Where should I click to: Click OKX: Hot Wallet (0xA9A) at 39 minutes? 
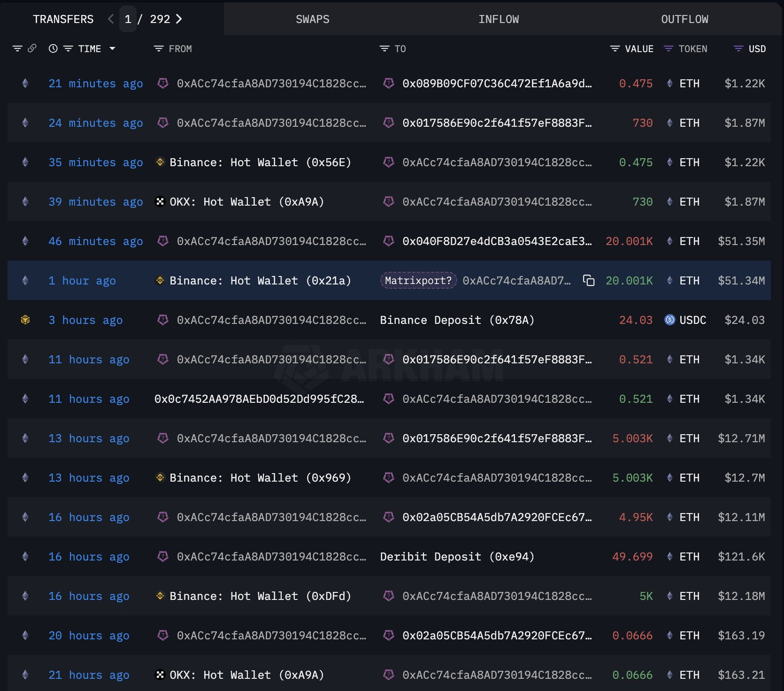(x=246, y=202)
